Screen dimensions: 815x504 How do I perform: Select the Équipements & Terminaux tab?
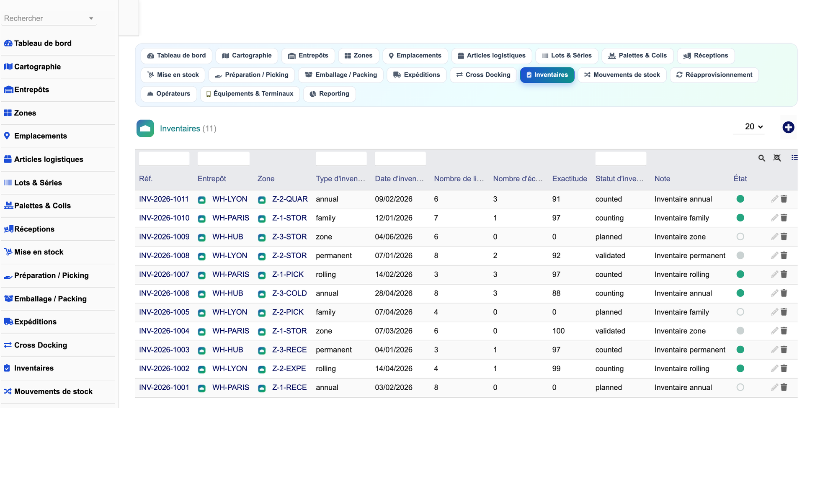pyautogui.click(x=250, y=94)
